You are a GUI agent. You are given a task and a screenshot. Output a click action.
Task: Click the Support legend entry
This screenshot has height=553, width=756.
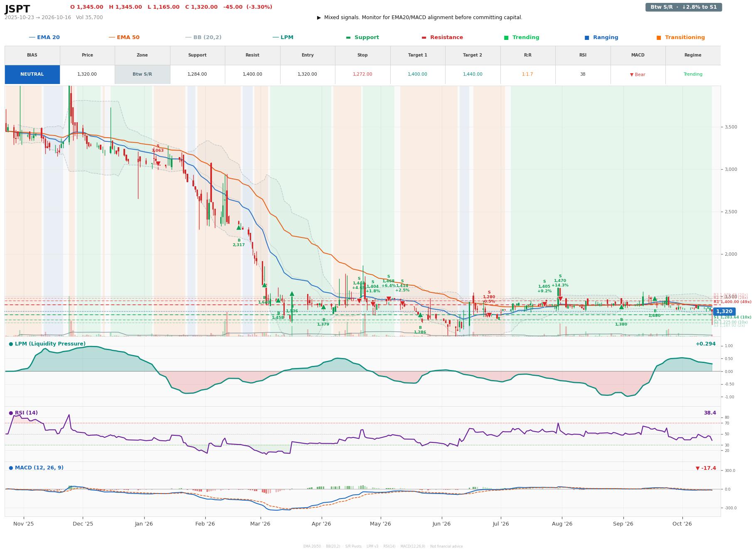pos(362,37)
